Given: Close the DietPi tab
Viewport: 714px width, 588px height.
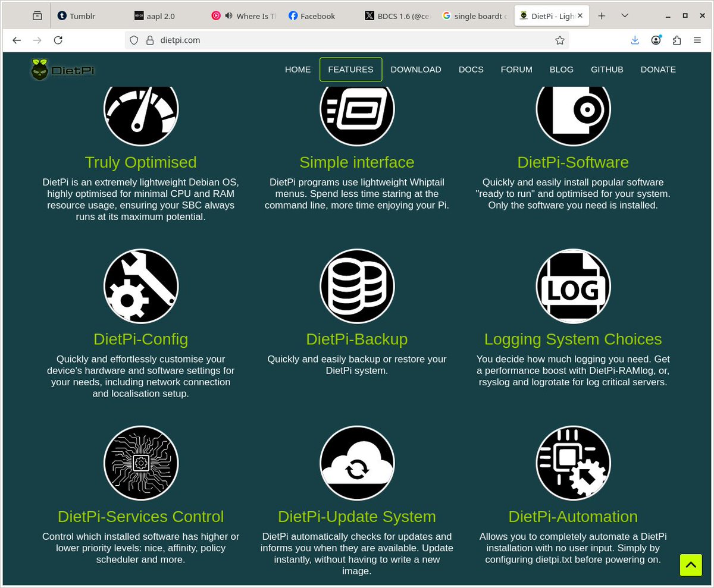Looking at the screenshot, I should pos(581,16).
